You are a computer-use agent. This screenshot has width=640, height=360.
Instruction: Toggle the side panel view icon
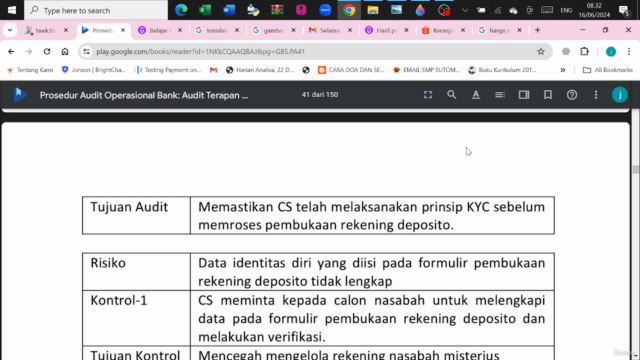click(524, 95)
